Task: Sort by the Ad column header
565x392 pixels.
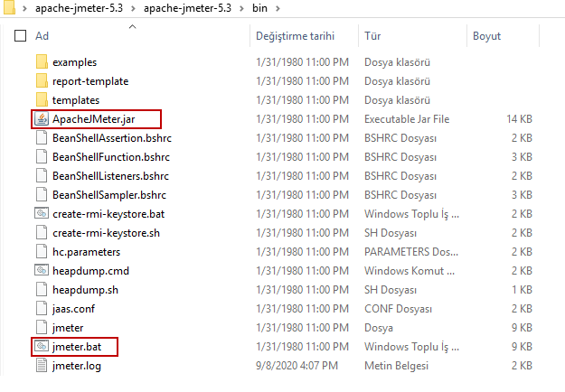Action: [42, 36]
